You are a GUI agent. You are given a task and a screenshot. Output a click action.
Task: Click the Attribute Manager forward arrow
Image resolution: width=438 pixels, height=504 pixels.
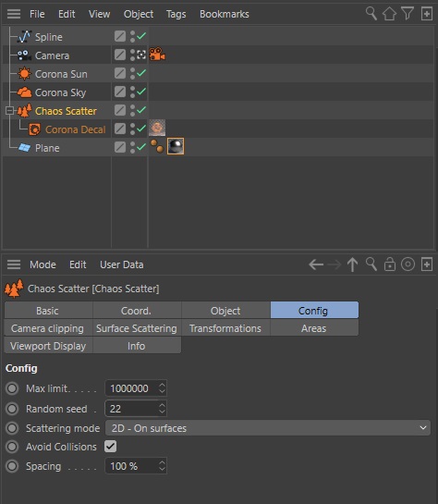[335, 264]
